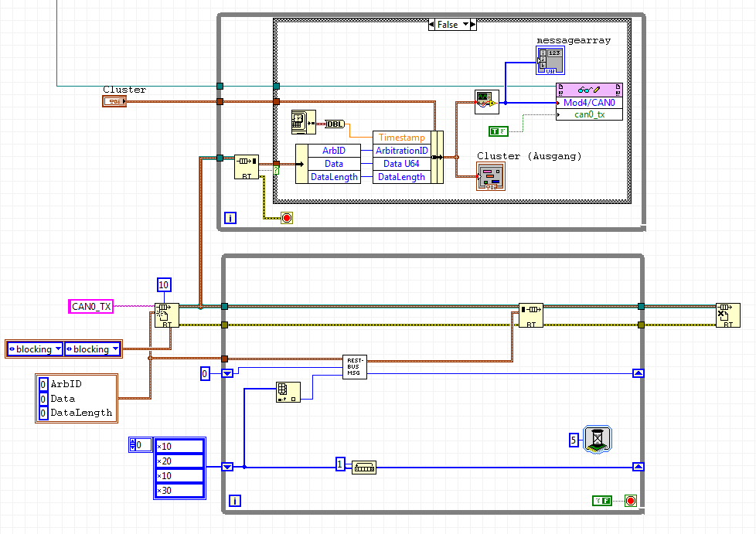
Task: Select the shift register initial constant 0
Action: pyautogui.click(x=205, y=373)
